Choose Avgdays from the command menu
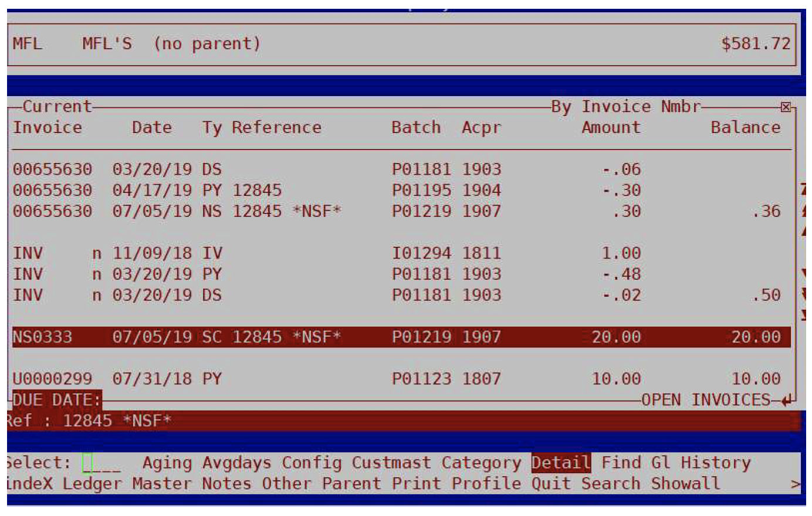812x516 pixels. tap(236, 463)
